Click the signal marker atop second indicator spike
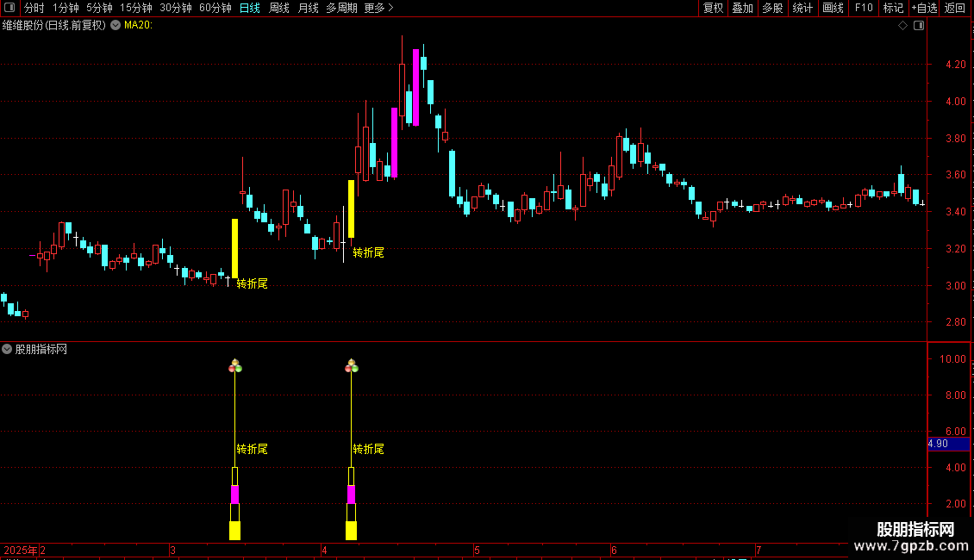This screenshot has width=974, height=560. click(351, 365)
